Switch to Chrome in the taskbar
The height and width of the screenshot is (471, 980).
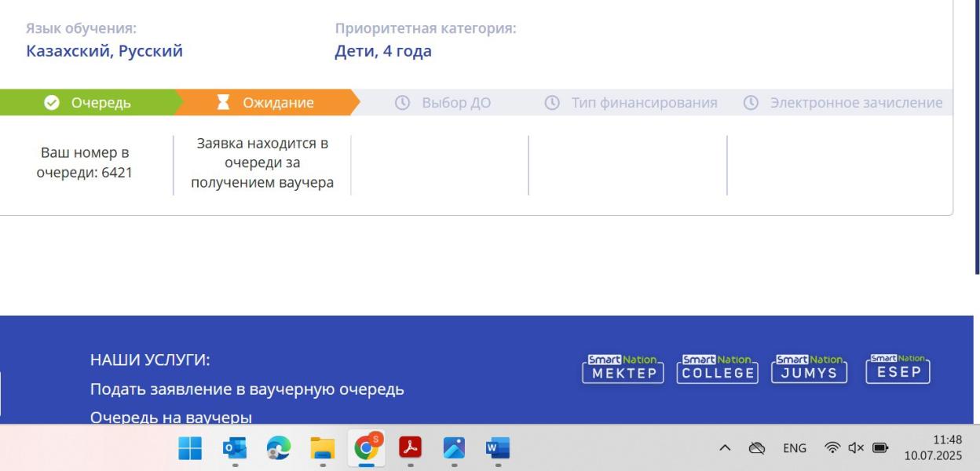366,448
